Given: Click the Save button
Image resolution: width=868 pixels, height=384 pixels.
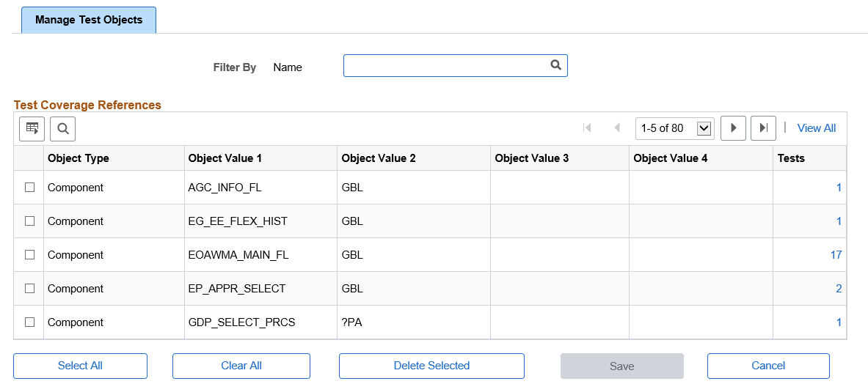Looking at the screenshot, I should point(622,366).
